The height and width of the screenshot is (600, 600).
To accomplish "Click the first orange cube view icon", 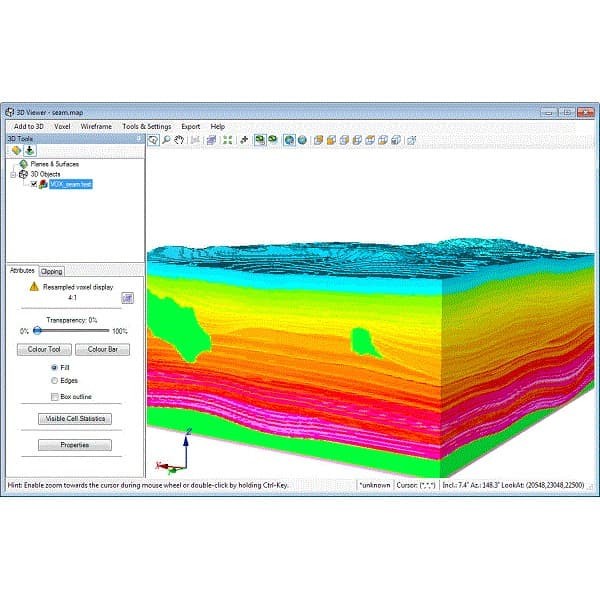I will (x=318, y=140).
